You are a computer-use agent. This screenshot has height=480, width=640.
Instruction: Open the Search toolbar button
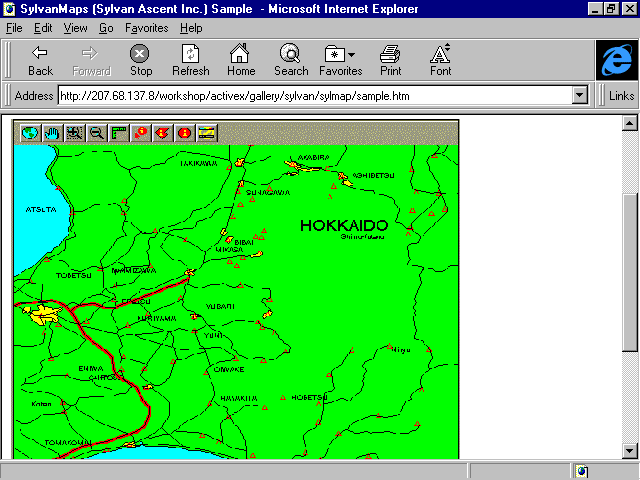[x=291, y=60]
